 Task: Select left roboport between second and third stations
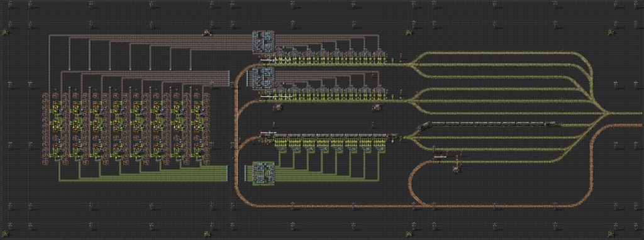pyautogui.click(x=279, y=107)
